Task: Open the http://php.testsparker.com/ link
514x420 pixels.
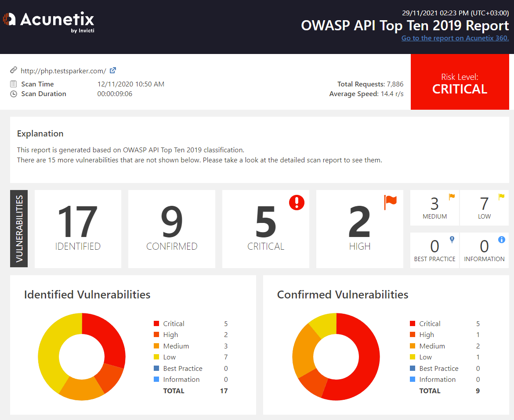Action: tap(63, 71)
